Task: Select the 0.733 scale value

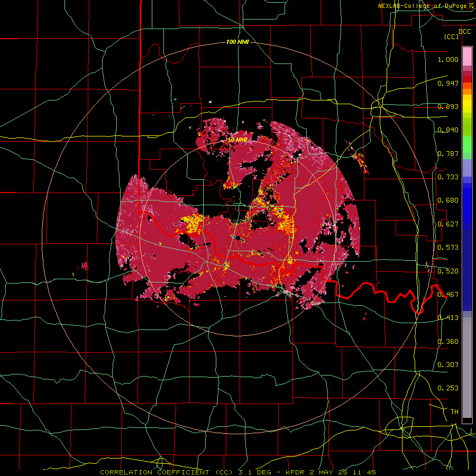Action: coord(448,177)
